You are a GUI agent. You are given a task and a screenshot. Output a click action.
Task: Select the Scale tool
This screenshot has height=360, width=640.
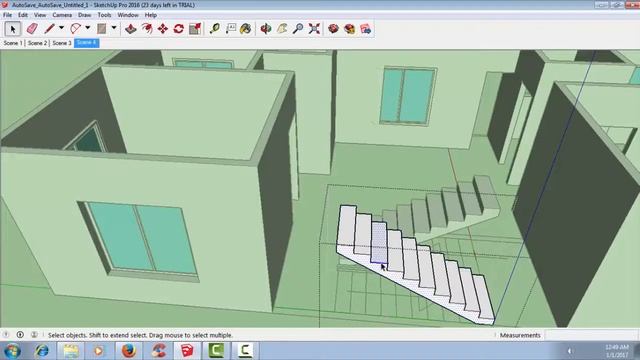195,29
